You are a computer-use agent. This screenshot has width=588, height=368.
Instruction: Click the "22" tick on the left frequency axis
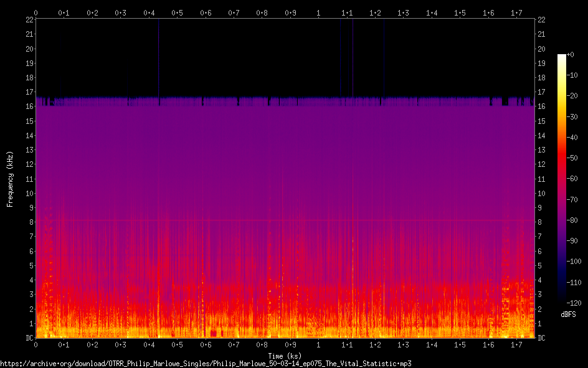click(29, 20)
